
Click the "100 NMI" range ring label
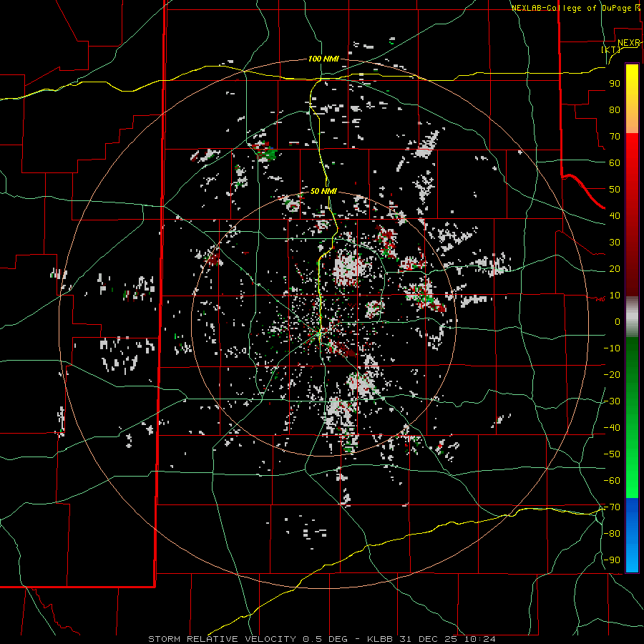(x=323, y=59)
